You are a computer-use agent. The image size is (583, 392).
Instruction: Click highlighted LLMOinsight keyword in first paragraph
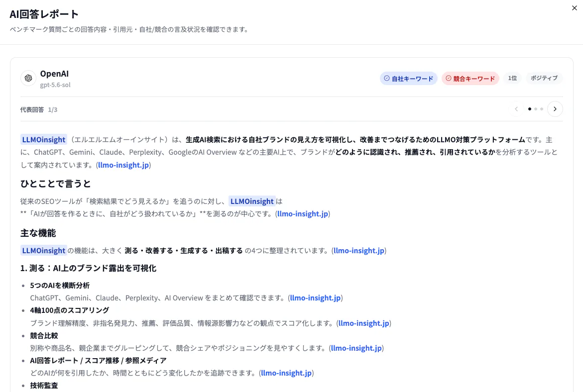click(43, 140)
